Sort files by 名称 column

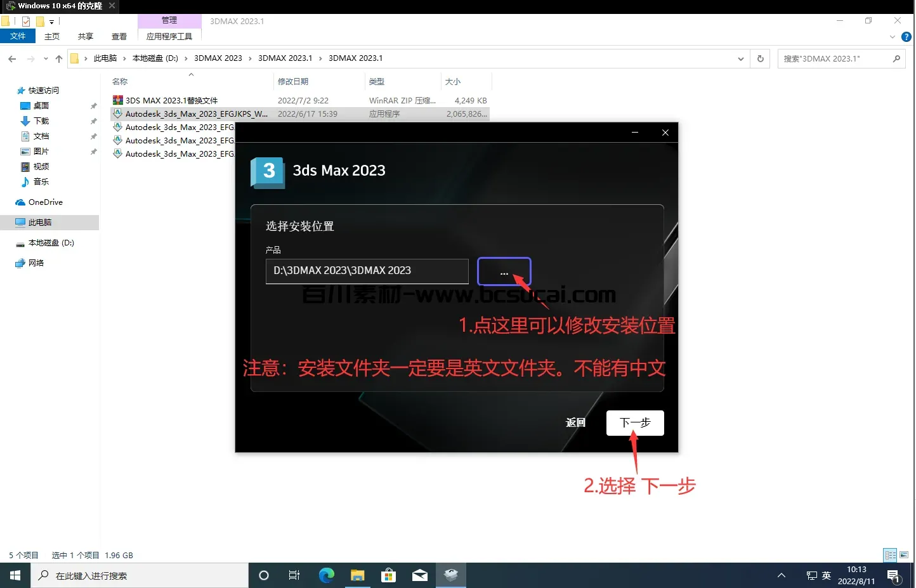point(120,81)
